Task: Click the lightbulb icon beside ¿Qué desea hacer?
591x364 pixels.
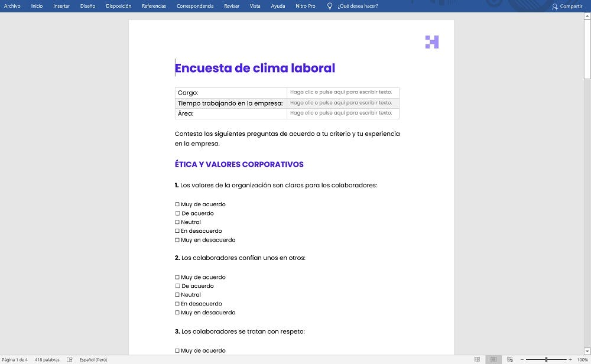Action: point(330,6)
